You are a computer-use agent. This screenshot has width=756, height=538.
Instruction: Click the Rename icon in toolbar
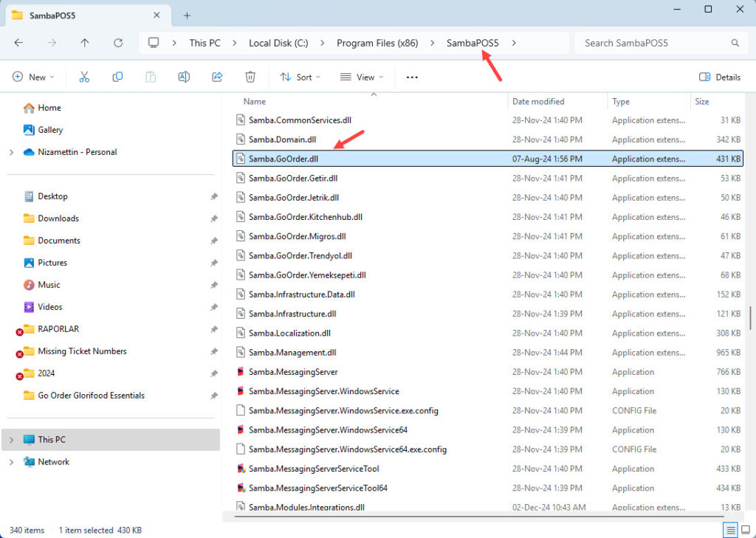click(x=184, y=77)
